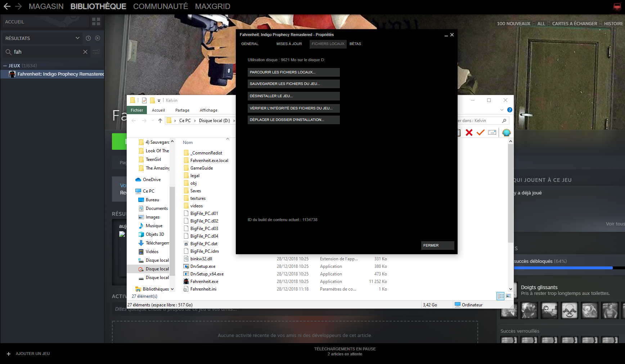Select Fahrenheit: Indigo Prophecy Remastered in game list
625x364 pixels.
click(x=53, y=74)
